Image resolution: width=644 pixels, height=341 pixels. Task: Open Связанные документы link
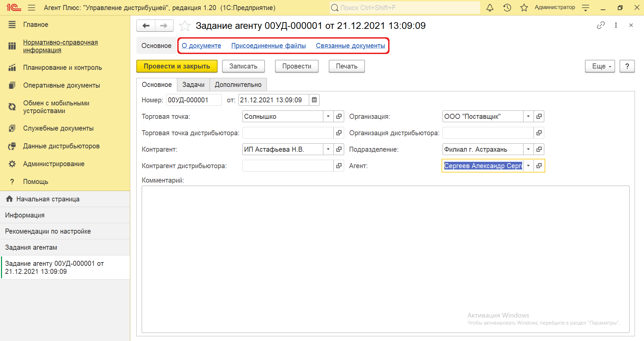tap(350, 46)
